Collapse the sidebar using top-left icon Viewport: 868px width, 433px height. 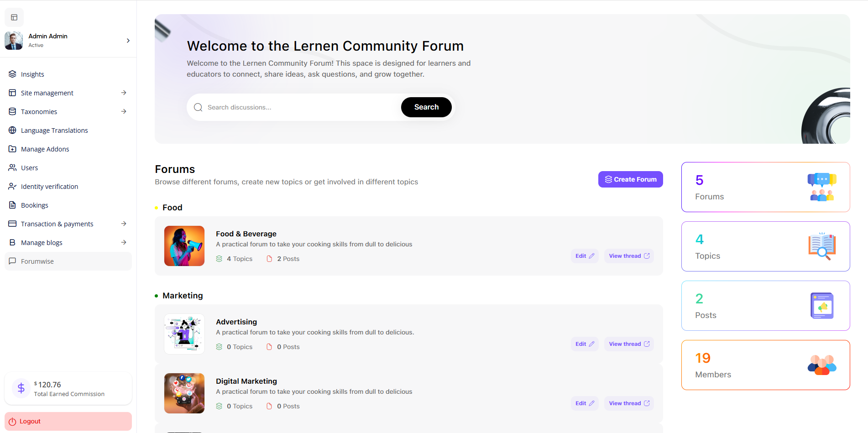point(14,17)
